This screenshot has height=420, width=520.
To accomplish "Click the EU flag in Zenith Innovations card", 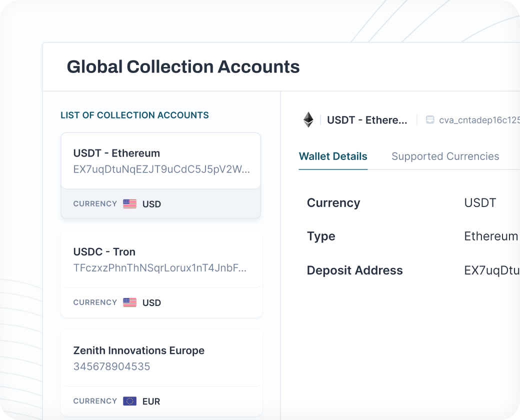I will tap(129, 401).
